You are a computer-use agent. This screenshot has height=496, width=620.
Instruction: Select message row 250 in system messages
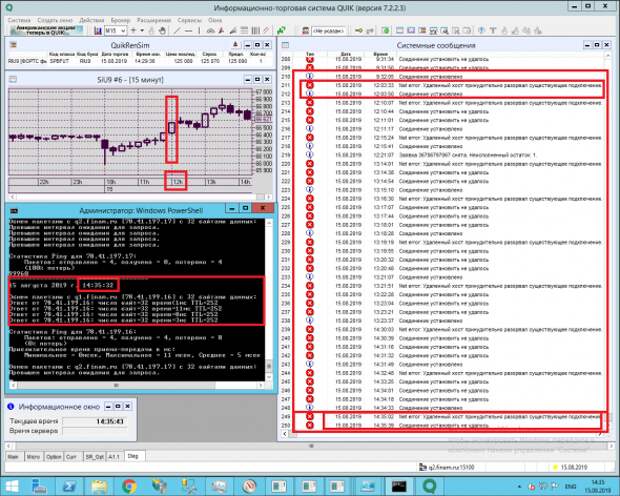point(443,425)
